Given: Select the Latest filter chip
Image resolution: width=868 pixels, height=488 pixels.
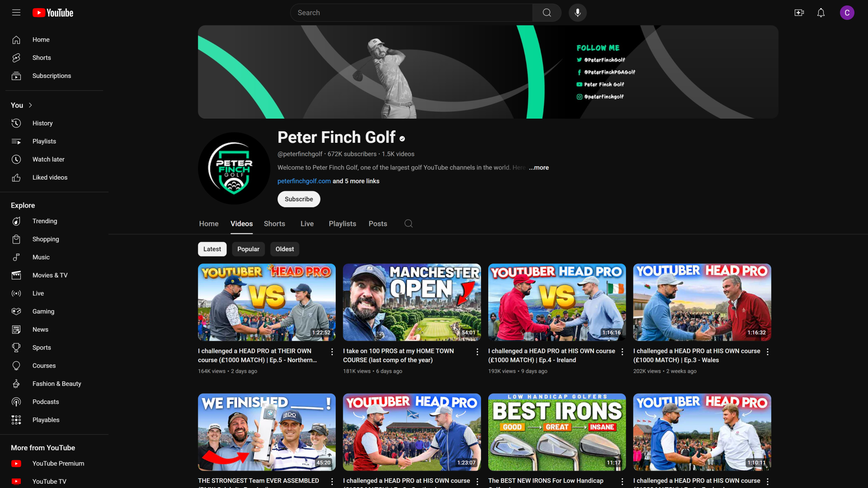Looking at the screenshot, I should [x=212, y=249].
